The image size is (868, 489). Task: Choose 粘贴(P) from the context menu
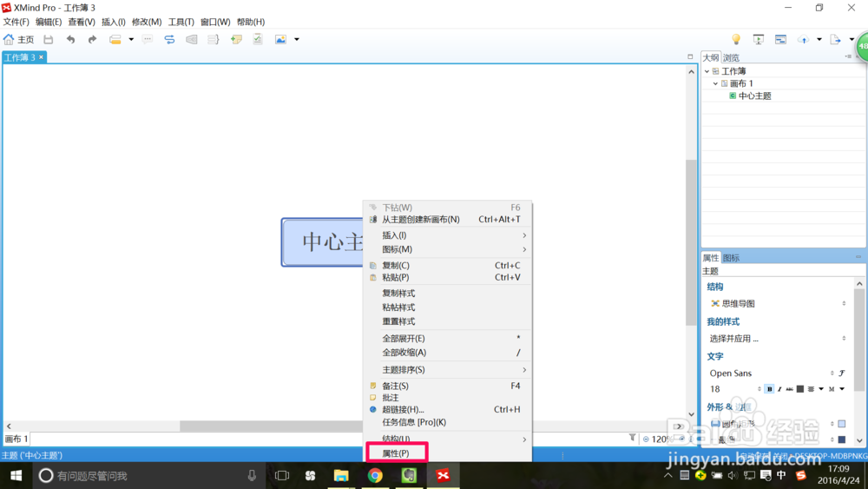click(x=447, y=277)
